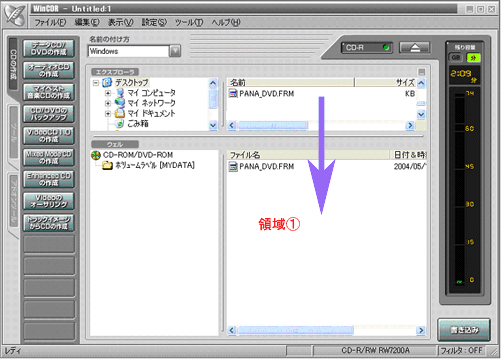
Task: Collapse the デスクトップ tree node
Action: point(96,83)
